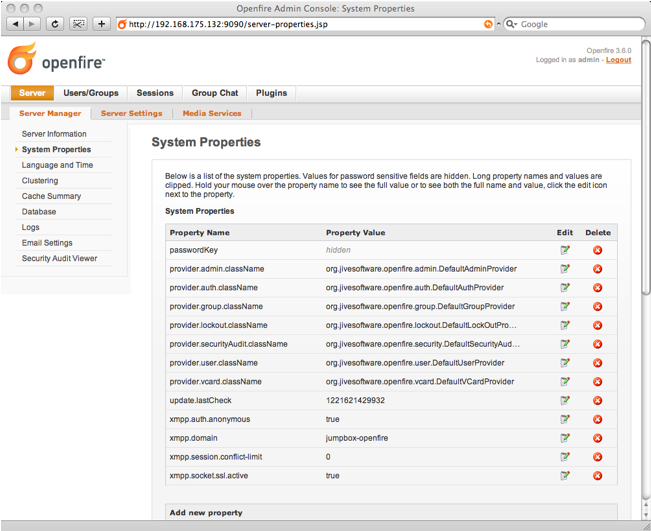Select the Server Manager subtab
The width and height of the screenshot is (651, 531).
point(50,113)
